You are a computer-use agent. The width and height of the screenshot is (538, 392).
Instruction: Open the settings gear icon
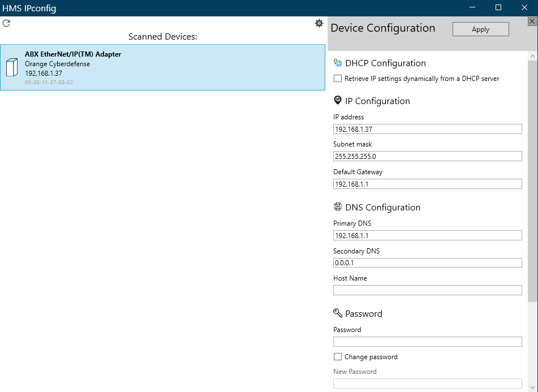[x=319, y=23]
